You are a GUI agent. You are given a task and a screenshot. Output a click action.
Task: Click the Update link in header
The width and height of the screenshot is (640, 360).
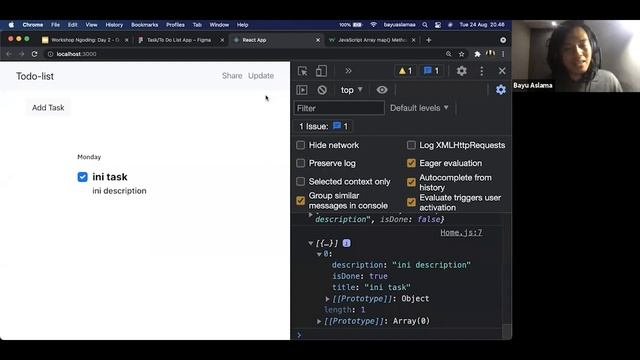(x=261, y=76)
